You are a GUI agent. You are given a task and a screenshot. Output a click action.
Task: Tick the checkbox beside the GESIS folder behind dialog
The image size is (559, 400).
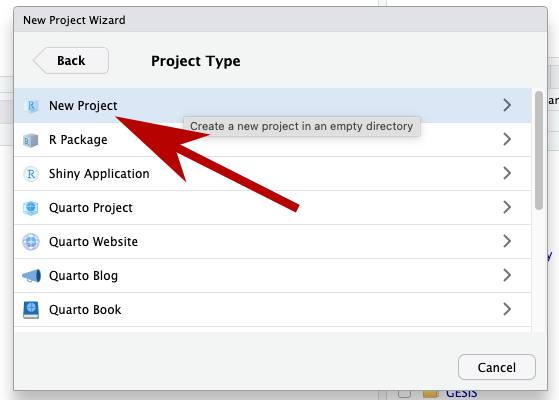coord(404,394)
